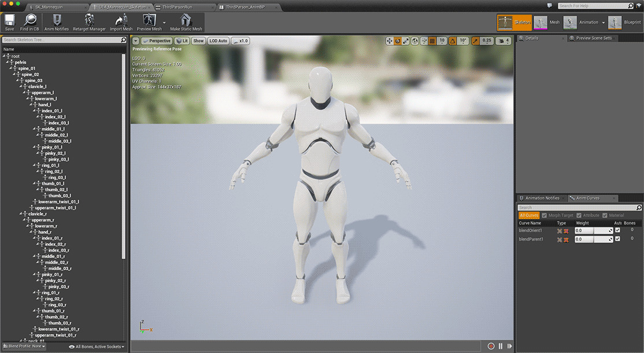The height and width of the screenshot is (353, 644).
Task: Switch to Mesh editor mode
Action: 547,23
